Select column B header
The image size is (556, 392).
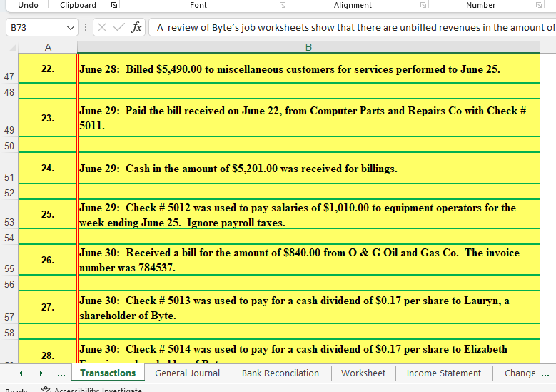click(308, 47)
